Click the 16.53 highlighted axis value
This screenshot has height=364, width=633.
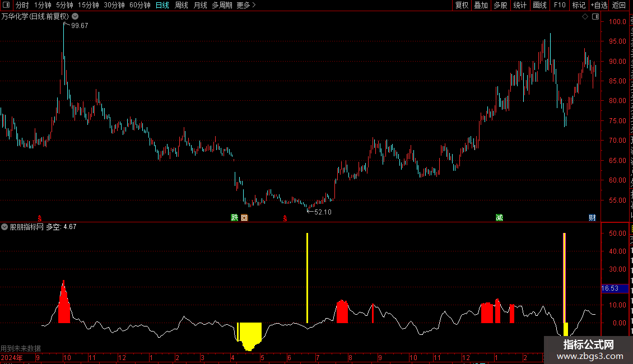[615, 288]
